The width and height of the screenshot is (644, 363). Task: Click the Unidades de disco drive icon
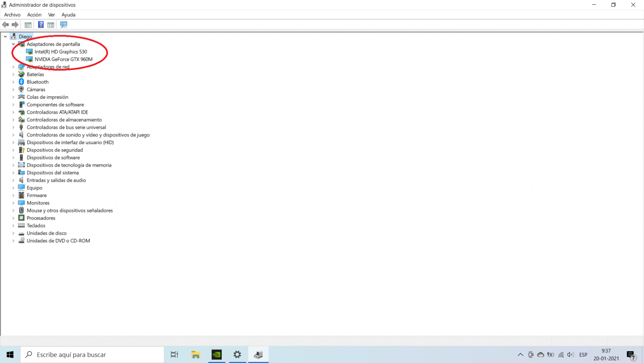click(21, 233)
